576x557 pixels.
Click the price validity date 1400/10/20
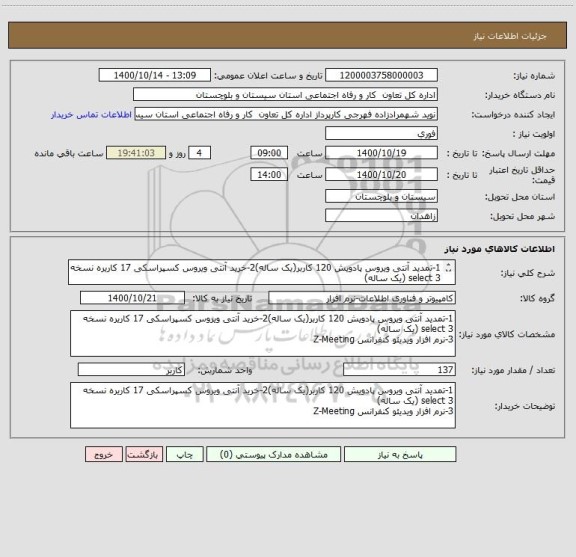pyautogui.click(x=381, y=175)
